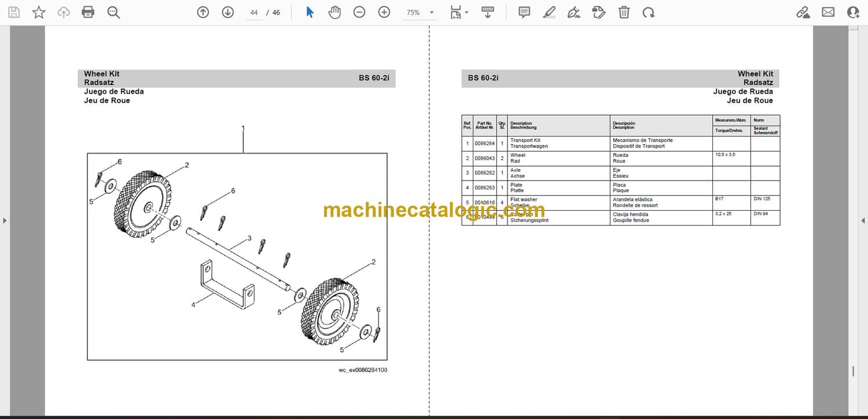Share a link to this file

803,12
